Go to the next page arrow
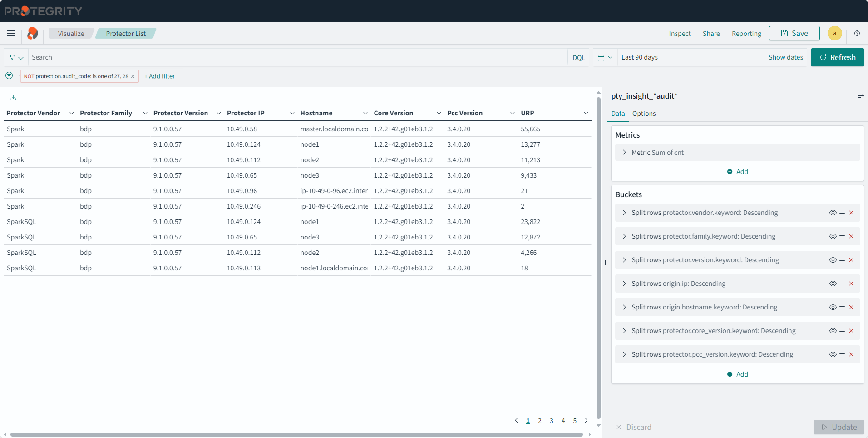Viewport: 868px width, 438px height. click(586, 420)
